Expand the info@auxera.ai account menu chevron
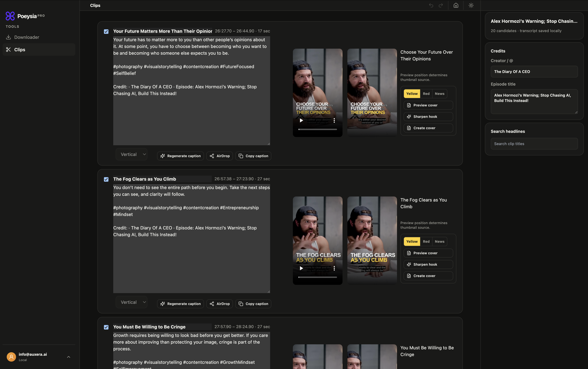 (69, 357)
